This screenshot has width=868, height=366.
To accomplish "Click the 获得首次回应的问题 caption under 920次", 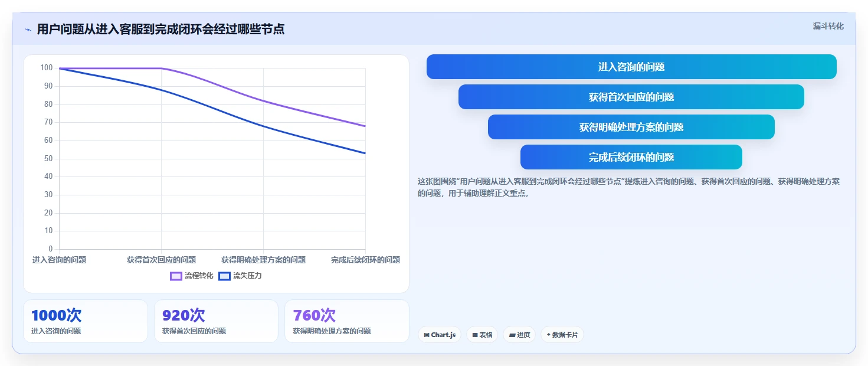I will tap(194, 331).
